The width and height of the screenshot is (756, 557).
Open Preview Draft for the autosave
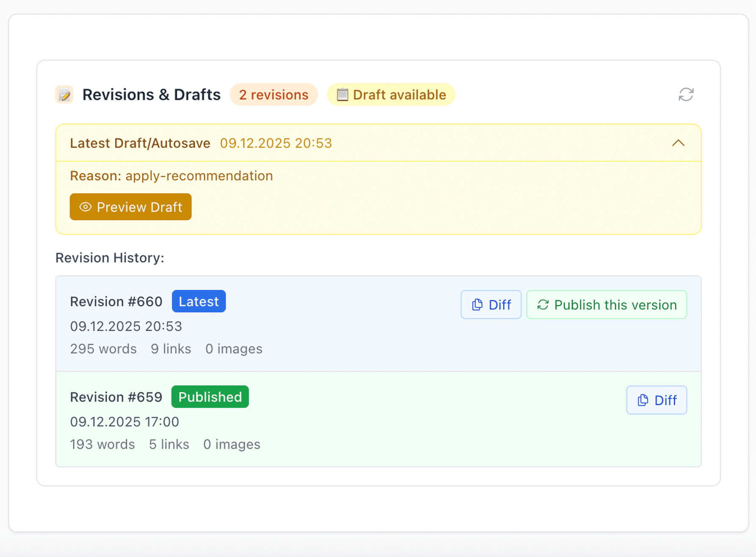tap(130, 207)
